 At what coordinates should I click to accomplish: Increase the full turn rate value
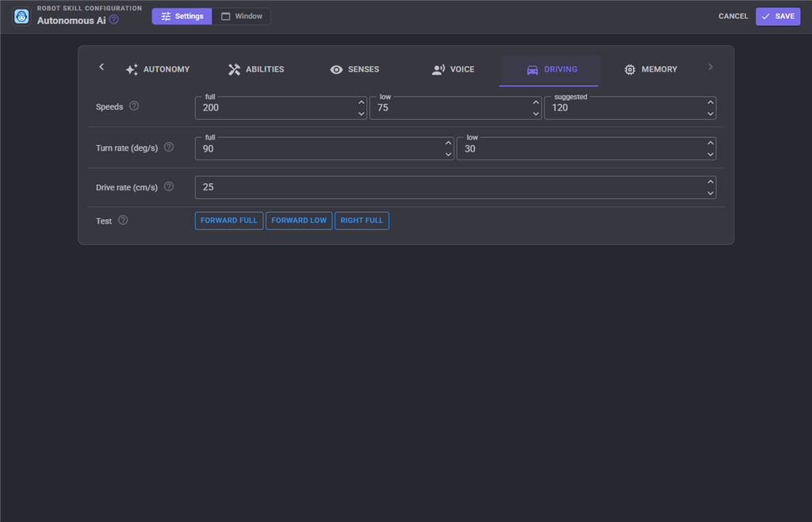click(x=449, y=143)
